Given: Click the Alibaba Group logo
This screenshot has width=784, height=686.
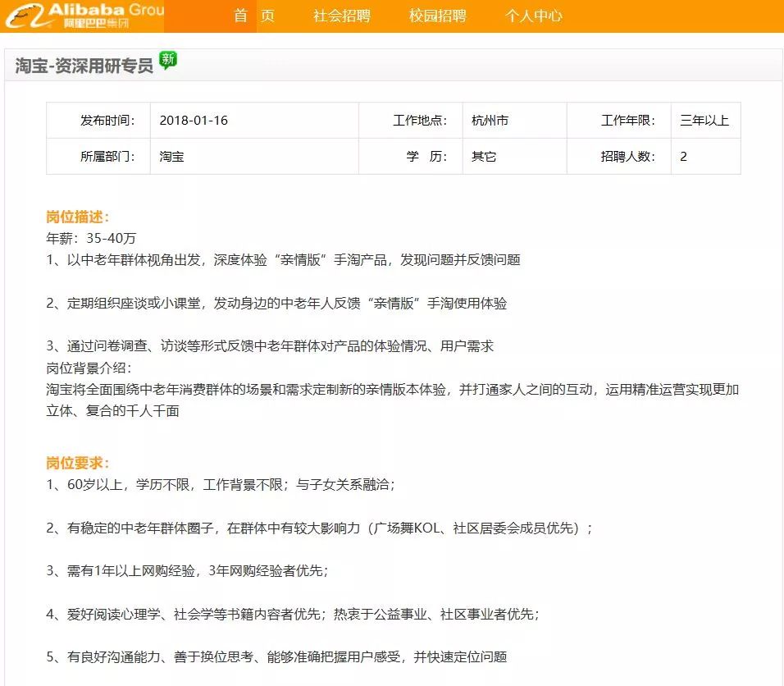Looking at the screenshot, I should tap(82, 16).
